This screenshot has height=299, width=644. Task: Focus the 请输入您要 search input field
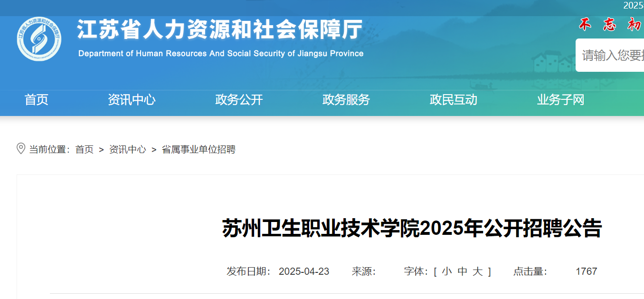[610, 55]
